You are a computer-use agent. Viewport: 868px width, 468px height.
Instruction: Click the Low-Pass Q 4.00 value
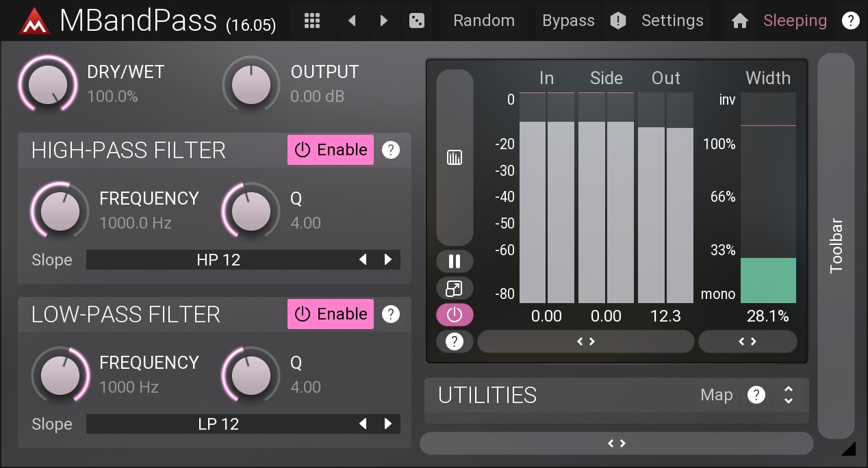pos(305,387)
